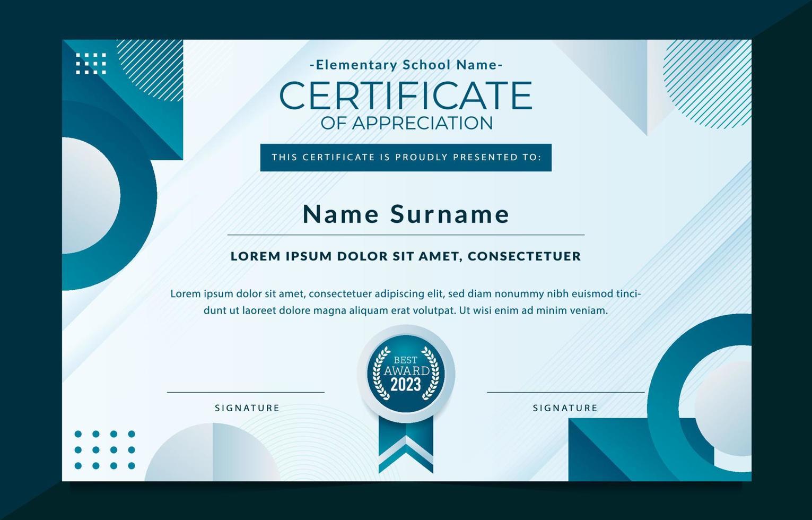Click the left 'SIGNATURE' label
Screen dimensions: 812x520
pyautogui.click(x=247, y=408)
